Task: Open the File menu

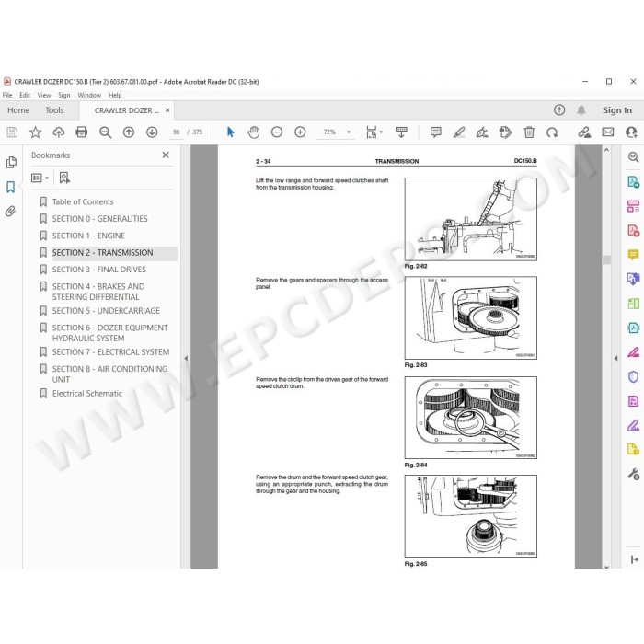Action: pos(7,95)
